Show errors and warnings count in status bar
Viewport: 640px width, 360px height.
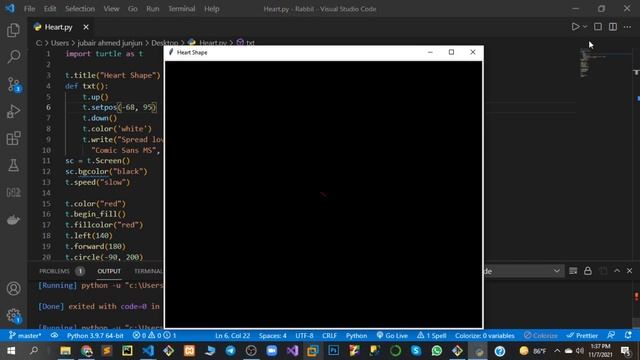pyautogui.click(x=154, y=336)
